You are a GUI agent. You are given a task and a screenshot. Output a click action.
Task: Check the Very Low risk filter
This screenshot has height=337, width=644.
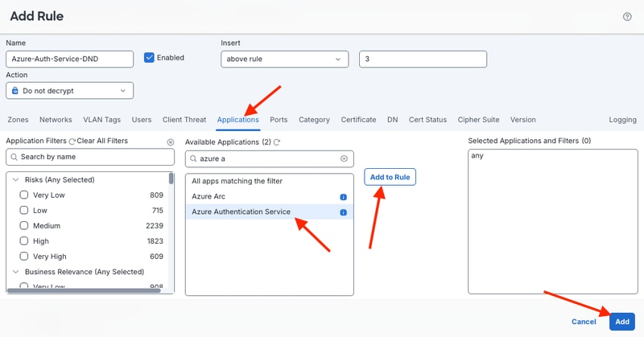(24, 195)
